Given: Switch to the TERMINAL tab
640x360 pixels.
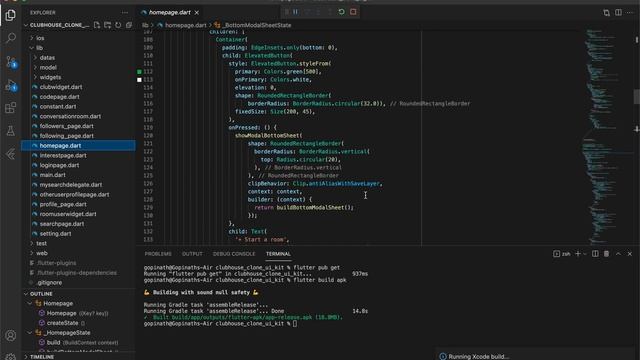Looking at the screenshot, I should [x=278, y=254].
